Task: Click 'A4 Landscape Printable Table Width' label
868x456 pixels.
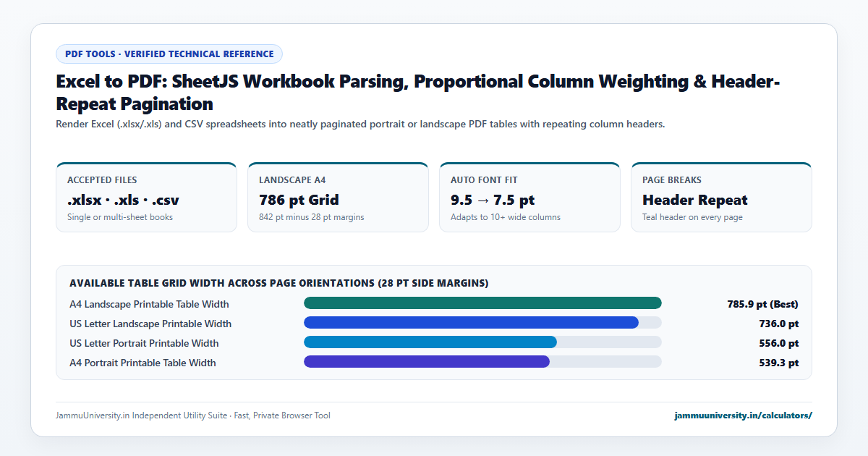Action: (149, 304)
